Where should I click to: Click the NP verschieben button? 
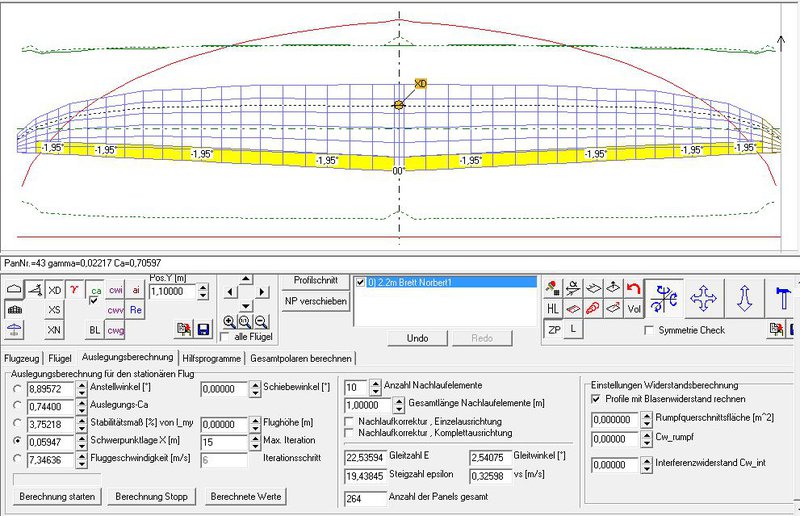314,301
